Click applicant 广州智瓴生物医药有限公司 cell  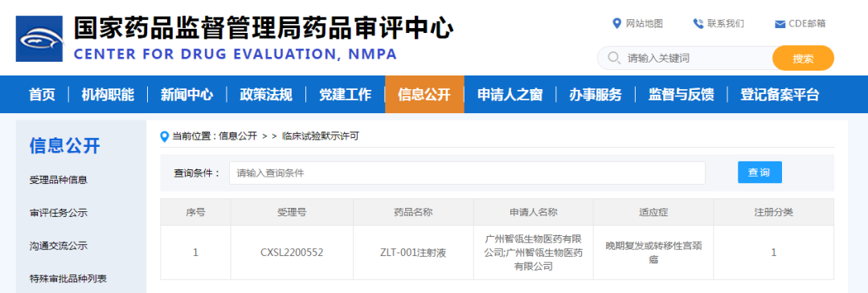(x=533, y=253)
